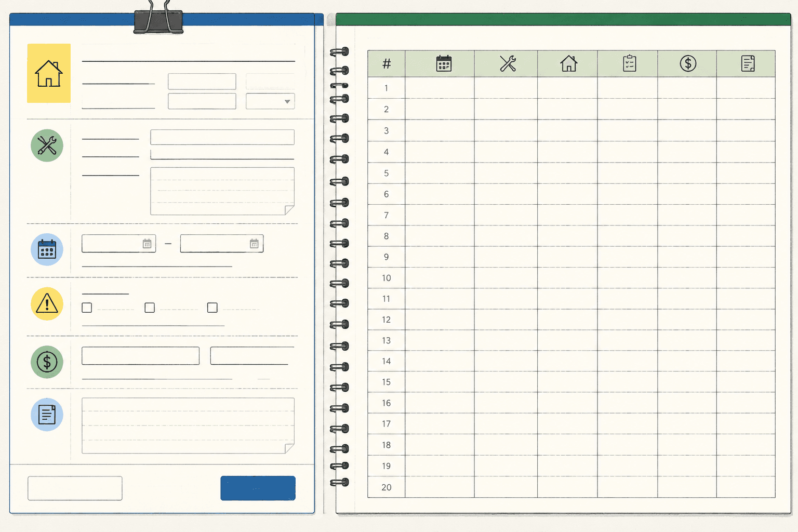Click the right input field in dollar section
This screenshot has width=798, height=532.
click(x=252, y=356)
